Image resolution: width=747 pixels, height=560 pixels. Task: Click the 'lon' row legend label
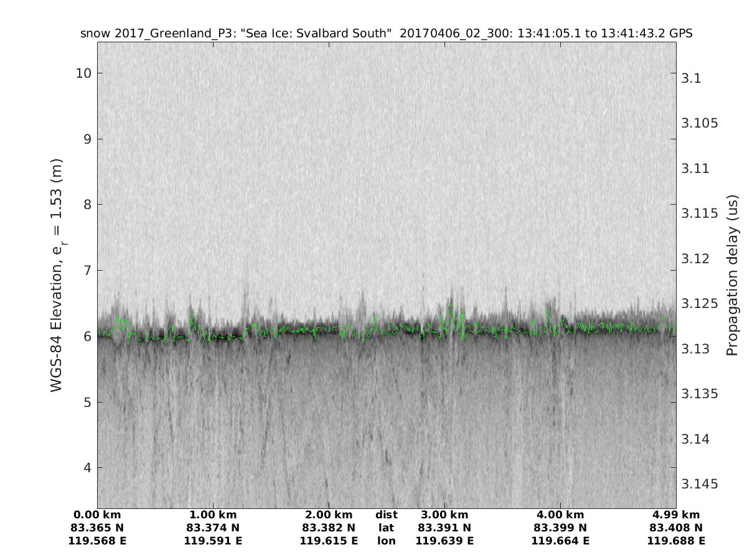pos(387,541)
